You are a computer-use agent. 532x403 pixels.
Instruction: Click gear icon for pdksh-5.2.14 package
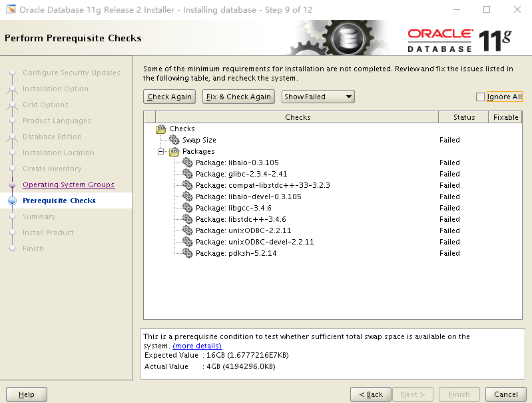pyautogui.click(x=187, y=253)
